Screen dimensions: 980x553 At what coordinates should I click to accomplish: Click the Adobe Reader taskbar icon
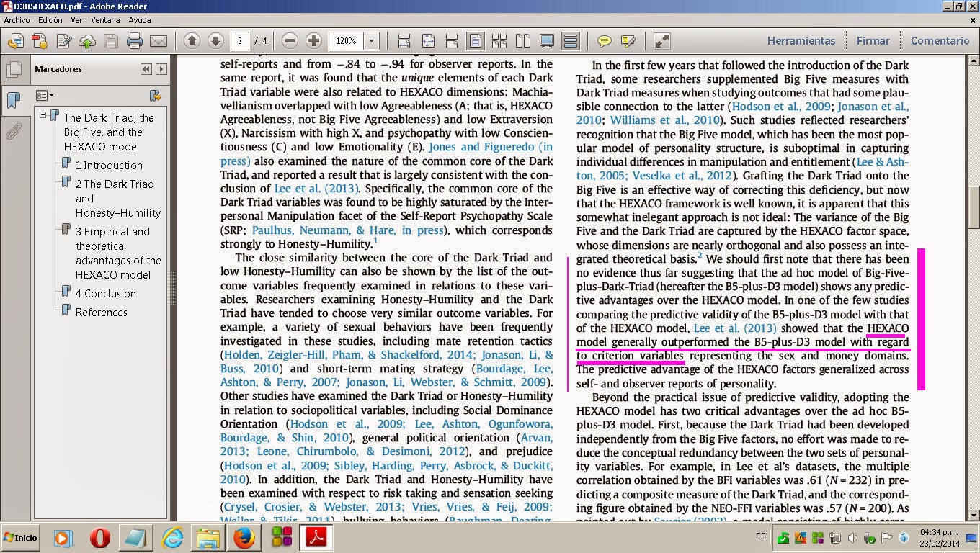[316, 537]
